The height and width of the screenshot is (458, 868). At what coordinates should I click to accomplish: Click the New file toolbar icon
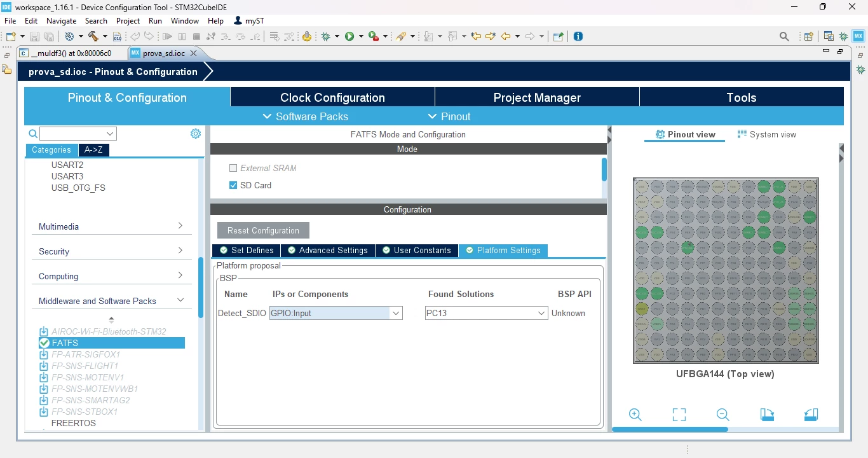click(x=11, y=36)
